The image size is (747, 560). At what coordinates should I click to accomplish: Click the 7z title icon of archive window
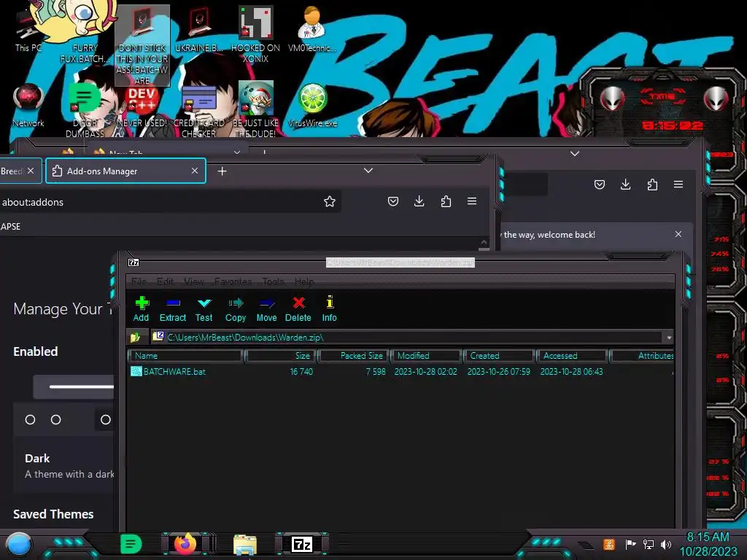point(133,262)
